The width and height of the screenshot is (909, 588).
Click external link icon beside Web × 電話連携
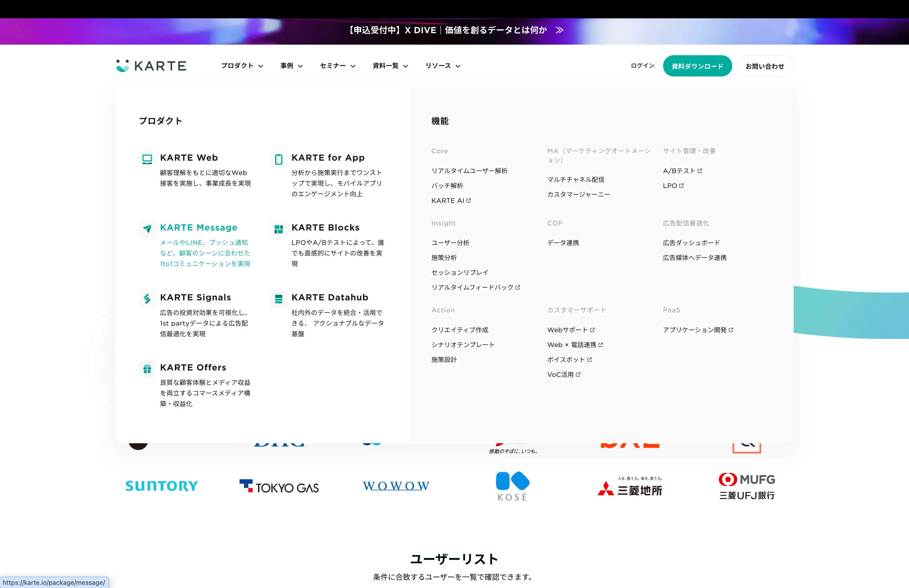pyautogui.click(x=600, y=344)
